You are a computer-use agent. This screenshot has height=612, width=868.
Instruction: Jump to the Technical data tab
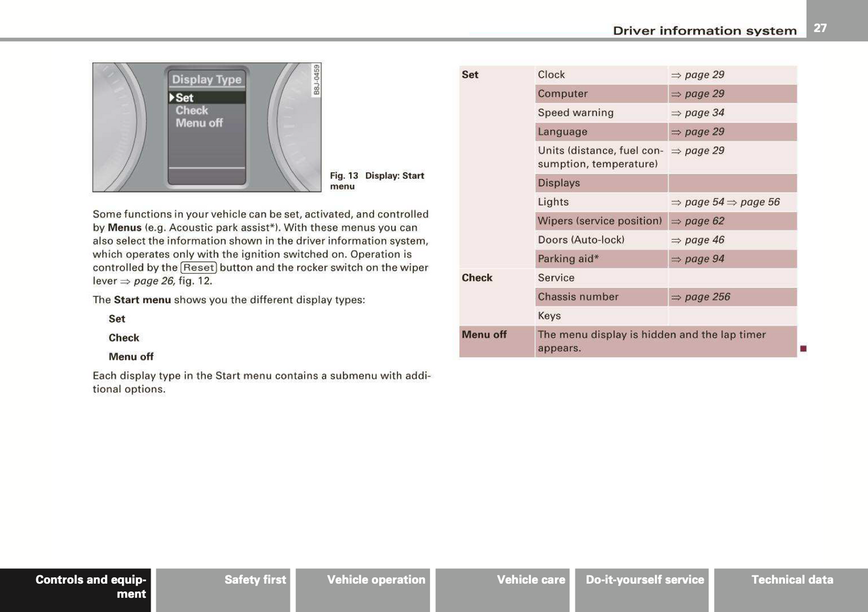(x=791, y=589)
